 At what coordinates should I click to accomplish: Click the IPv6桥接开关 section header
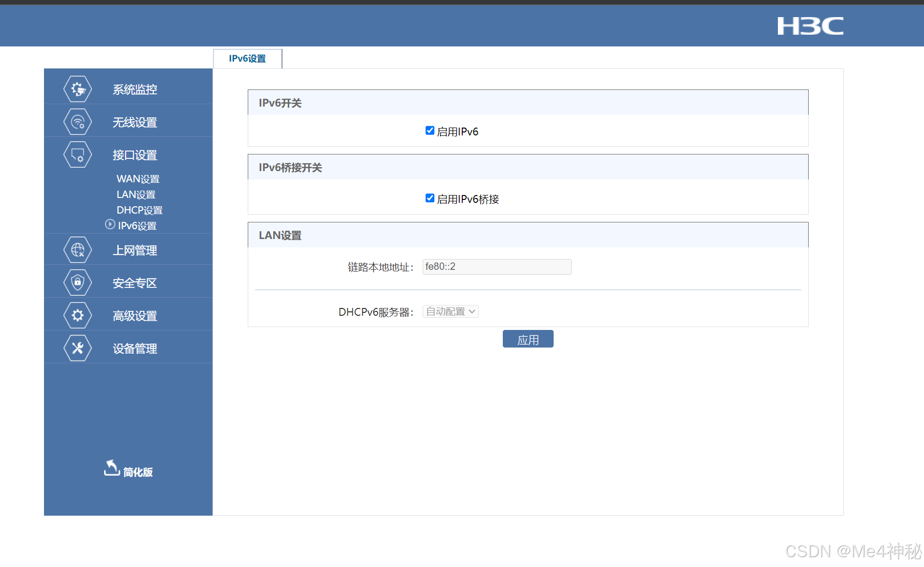tap(528, 167)
